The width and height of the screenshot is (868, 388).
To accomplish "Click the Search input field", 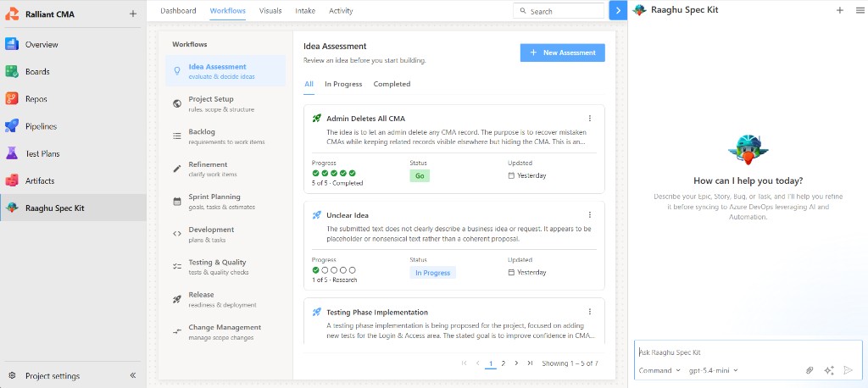I will pyautogui.click(x=559, y=10).
